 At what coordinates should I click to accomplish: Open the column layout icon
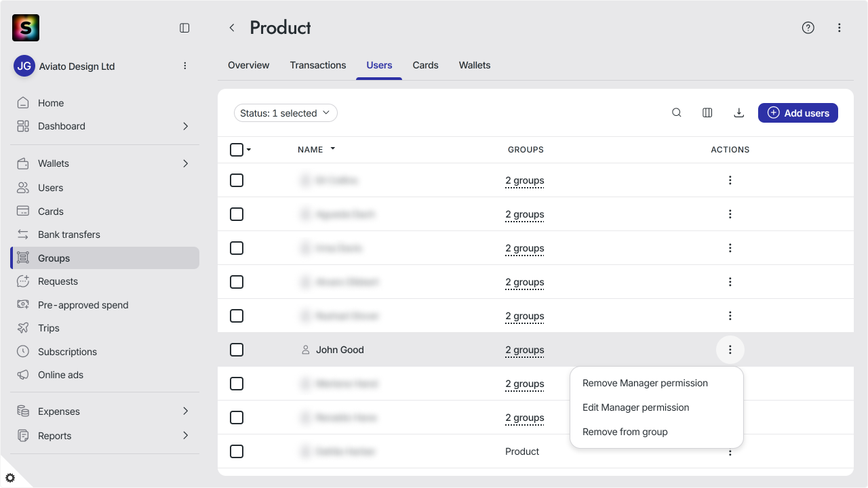pyautogui.click(x=707, y=113)
